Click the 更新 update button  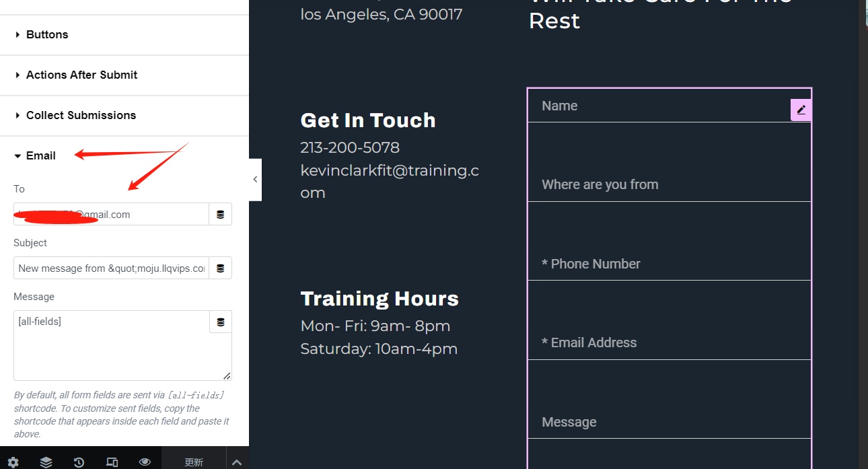pos(194,462)
